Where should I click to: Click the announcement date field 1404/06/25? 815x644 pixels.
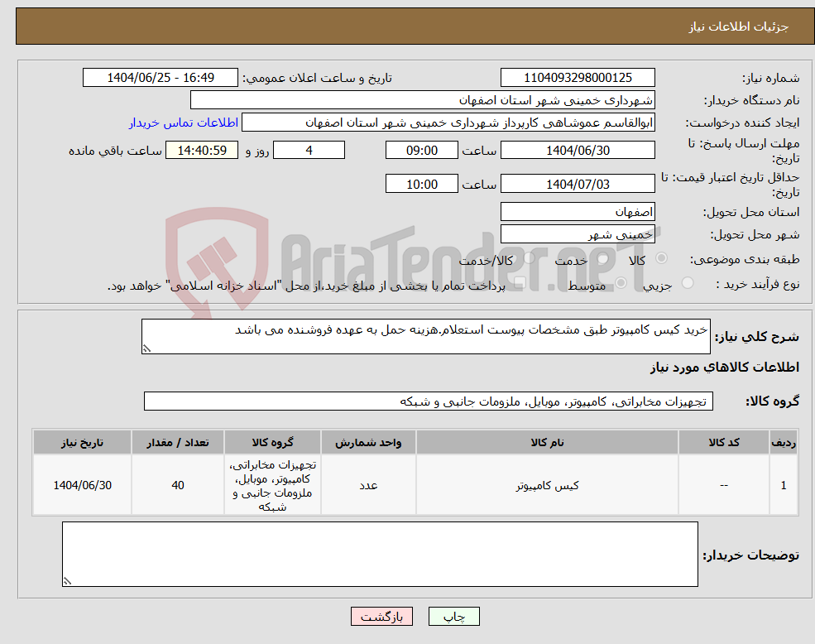point(161,77)
